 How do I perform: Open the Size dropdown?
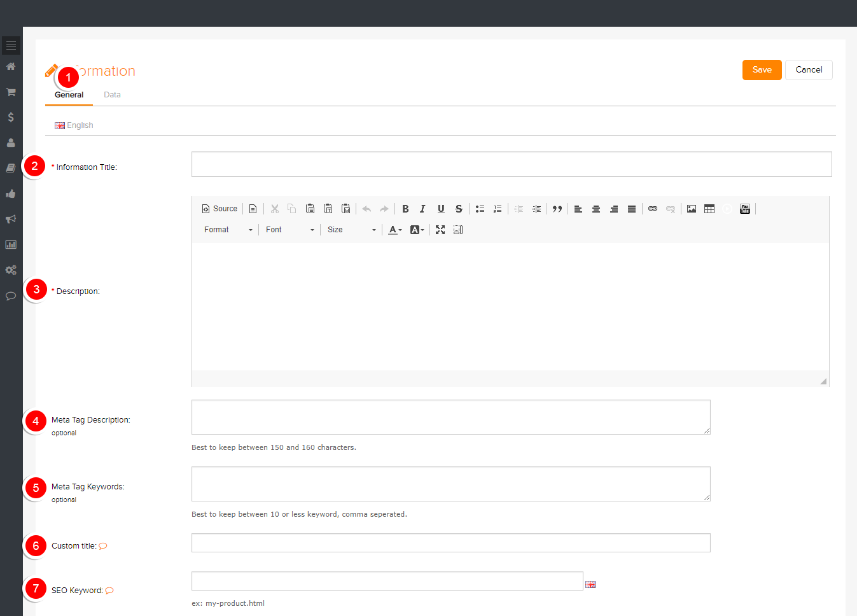(351, 230)
